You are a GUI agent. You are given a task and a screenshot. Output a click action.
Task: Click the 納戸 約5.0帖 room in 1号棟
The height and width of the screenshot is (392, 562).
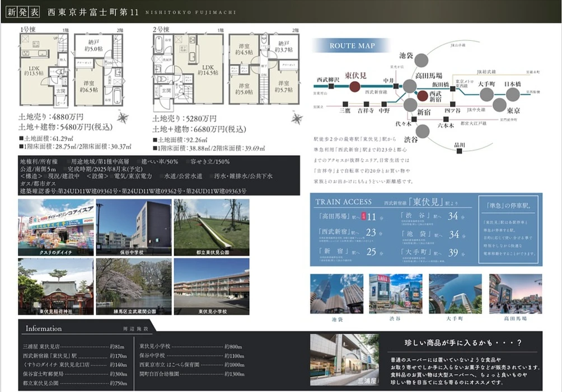(x=93, y=45)
